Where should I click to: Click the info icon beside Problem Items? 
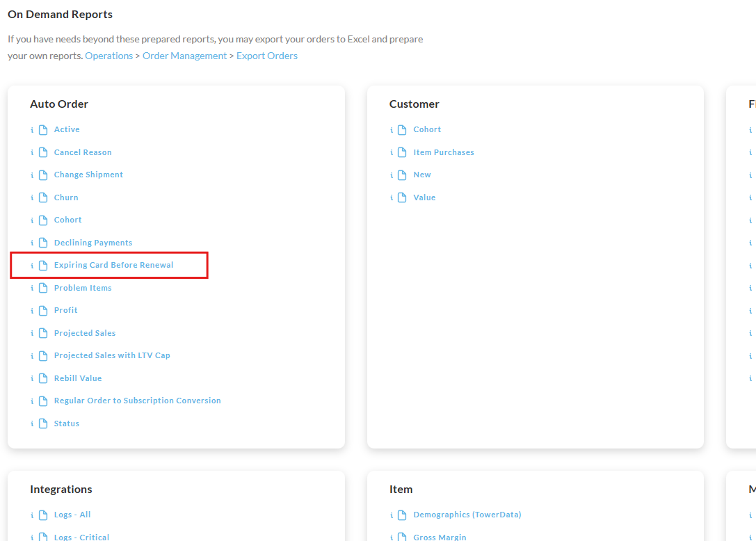click(32, 289)
